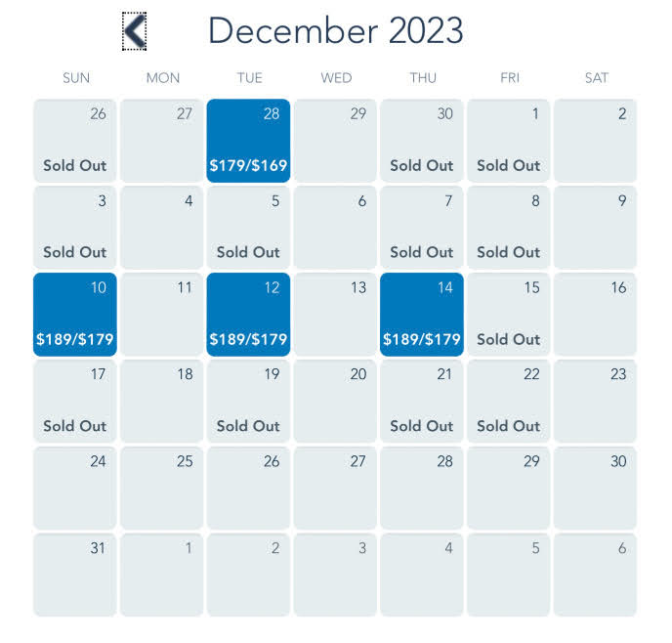672x643 pixels.
Task: Select December 13 Wednesday cell
Action: coord(335,315)
